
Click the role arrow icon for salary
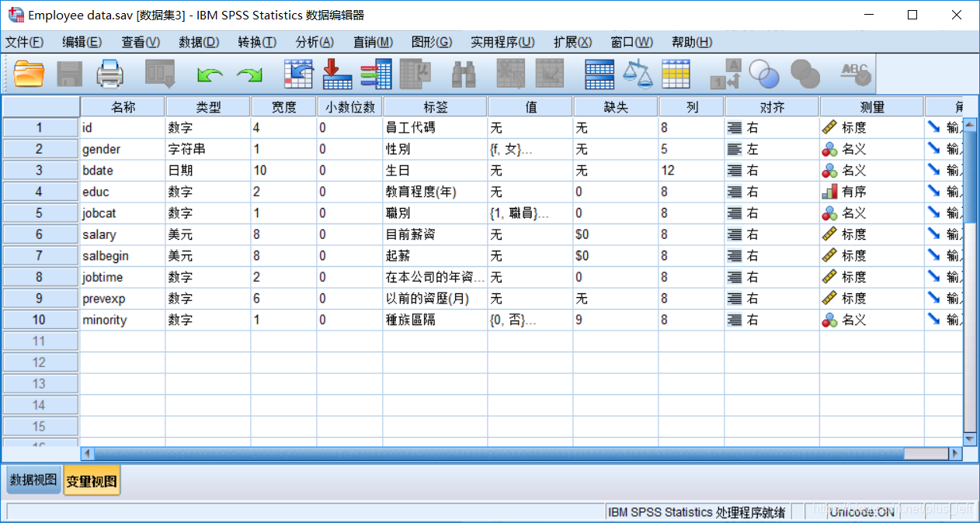933,234
